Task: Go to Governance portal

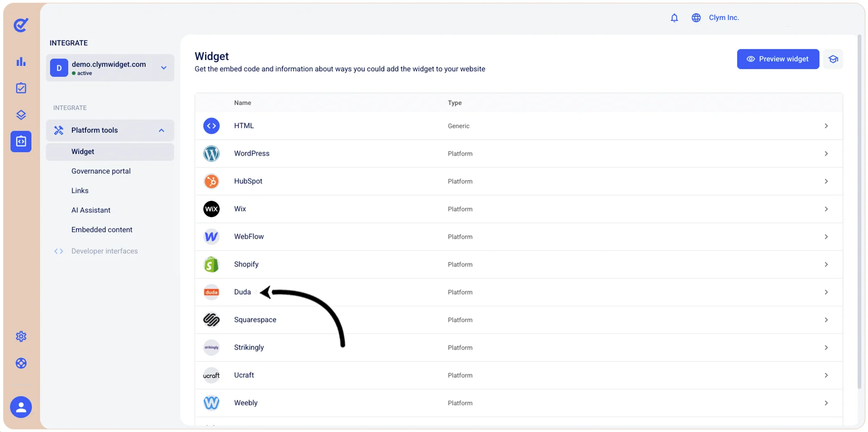Action: tap(101, 171)
